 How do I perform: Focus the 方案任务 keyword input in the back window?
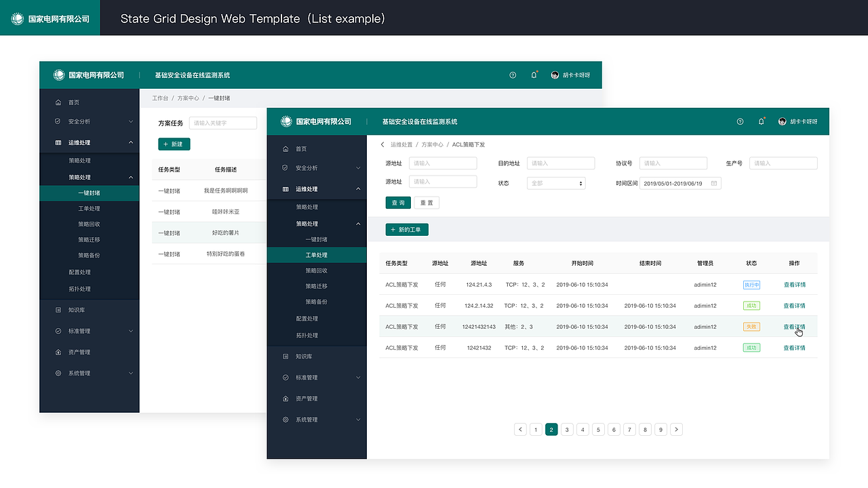(223, 123)
